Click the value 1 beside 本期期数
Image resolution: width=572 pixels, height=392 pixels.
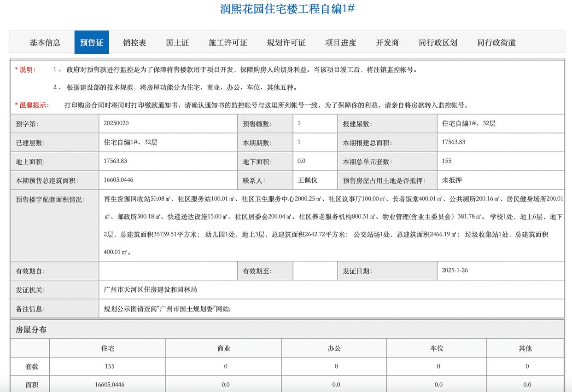(x=299, y=142)
